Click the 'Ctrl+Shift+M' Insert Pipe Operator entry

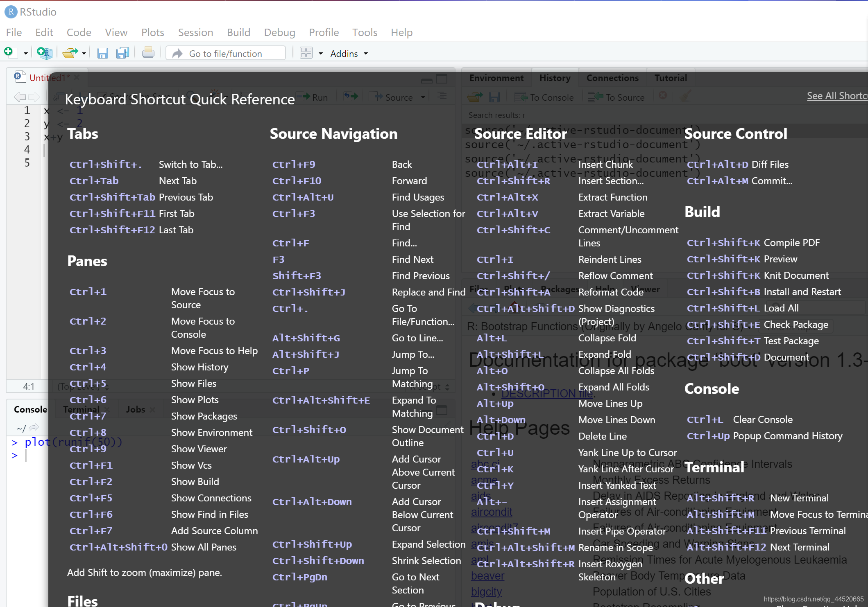(571, 531)
